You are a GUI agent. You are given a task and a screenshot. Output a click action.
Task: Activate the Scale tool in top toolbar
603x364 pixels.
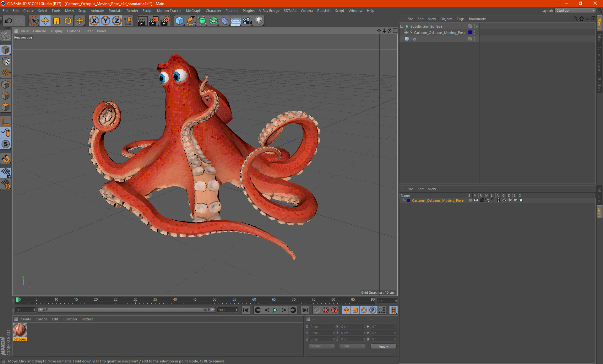[x=57, y=21]
